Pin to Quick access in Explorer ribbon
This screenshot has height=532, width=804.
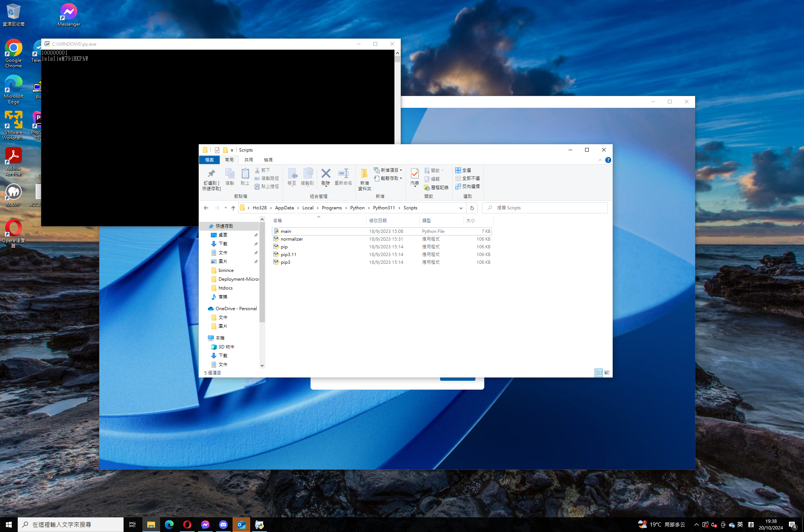coord(212,180)
